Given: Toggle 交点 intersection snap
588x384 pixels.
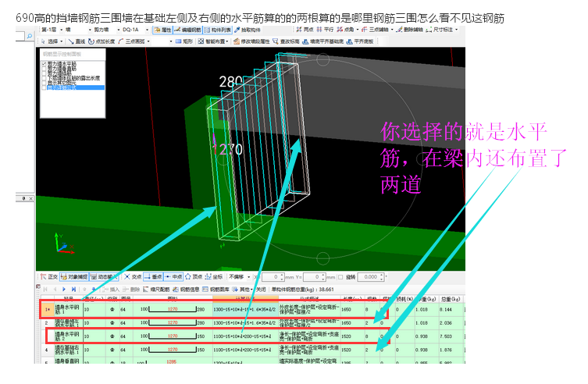Looking at the screenshot, I should coord(133,277).
